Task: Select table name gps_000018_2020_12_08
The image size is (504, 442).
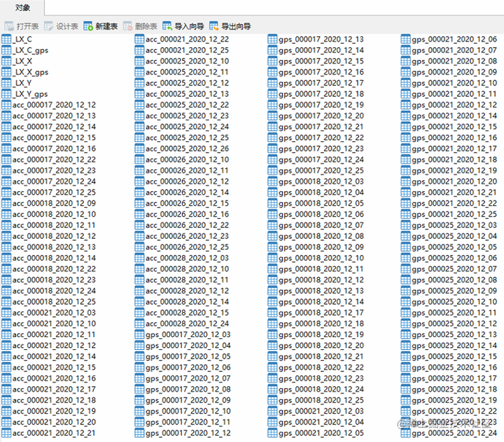Action: pos(321,236)
